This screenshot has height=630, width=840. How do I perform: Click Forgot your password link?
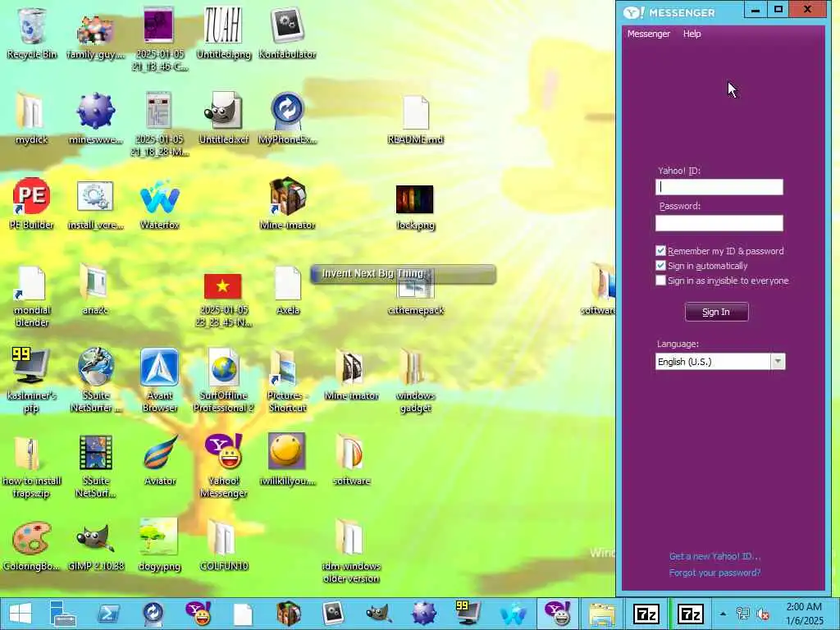point(714,573)
